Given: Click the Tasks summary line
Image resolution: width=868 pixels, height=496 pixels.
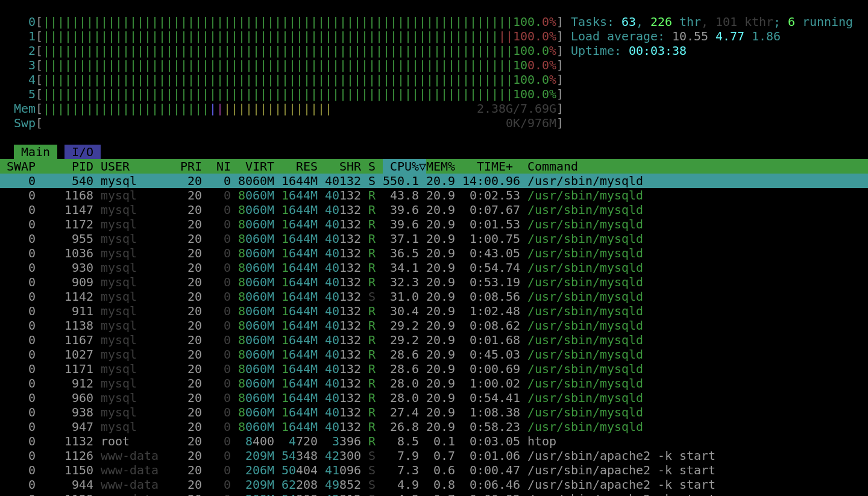Looking at the screenshot, I should (x=712, y=22).
